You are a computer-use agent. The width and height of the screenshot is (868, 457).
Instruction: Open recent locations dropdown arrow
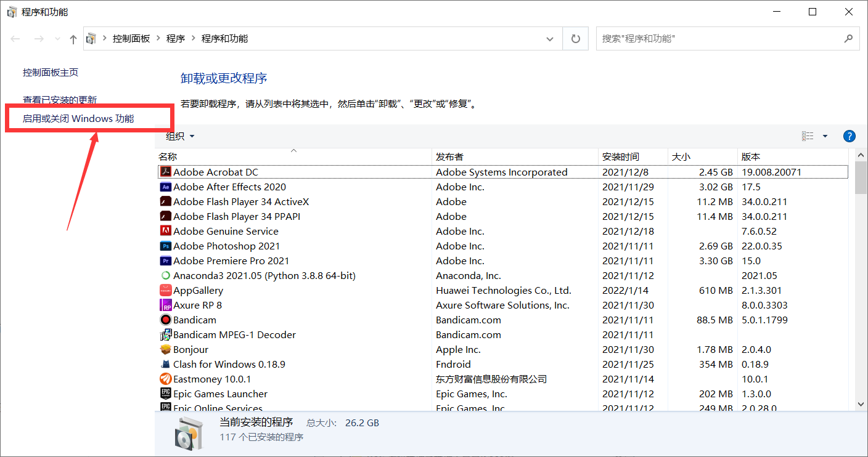pos(57,39)
